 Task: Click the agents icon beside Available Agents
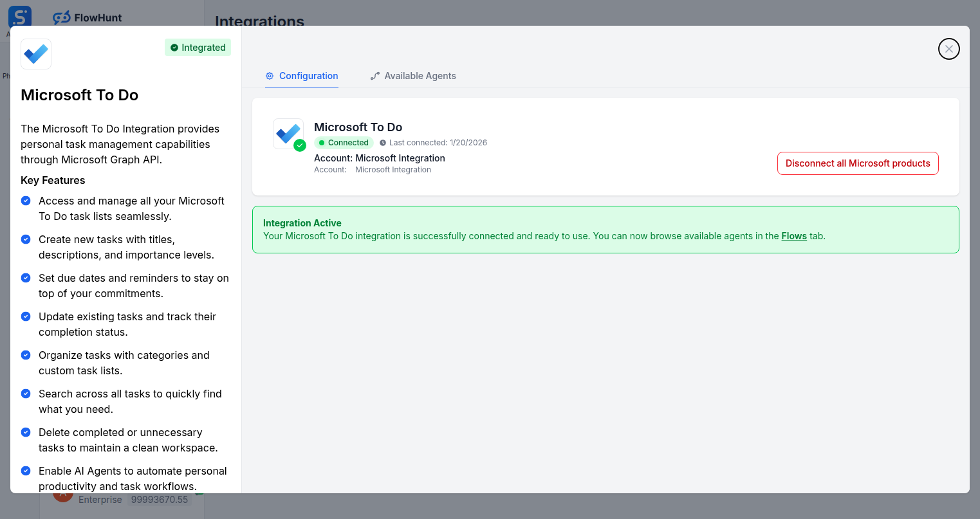pyautogui.click(x=374, y=75)
